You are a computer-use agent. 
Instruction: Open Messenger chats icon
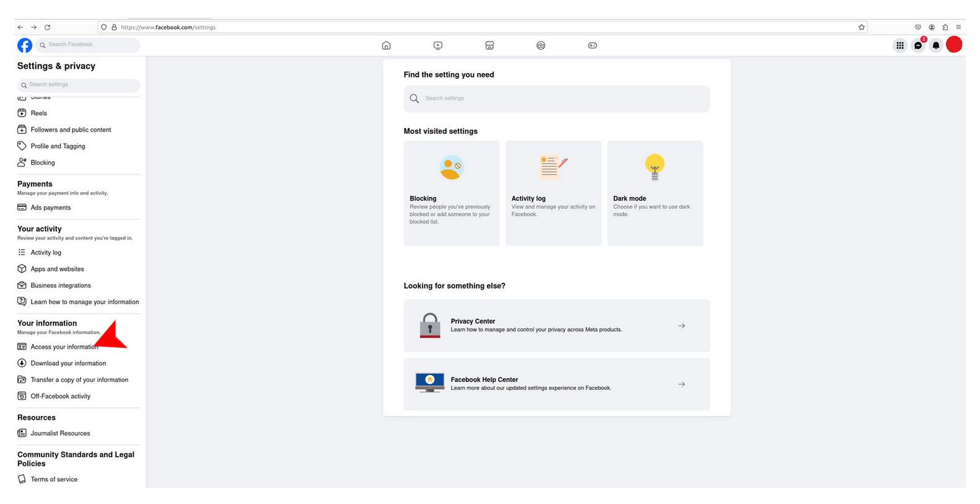(918, 45)
